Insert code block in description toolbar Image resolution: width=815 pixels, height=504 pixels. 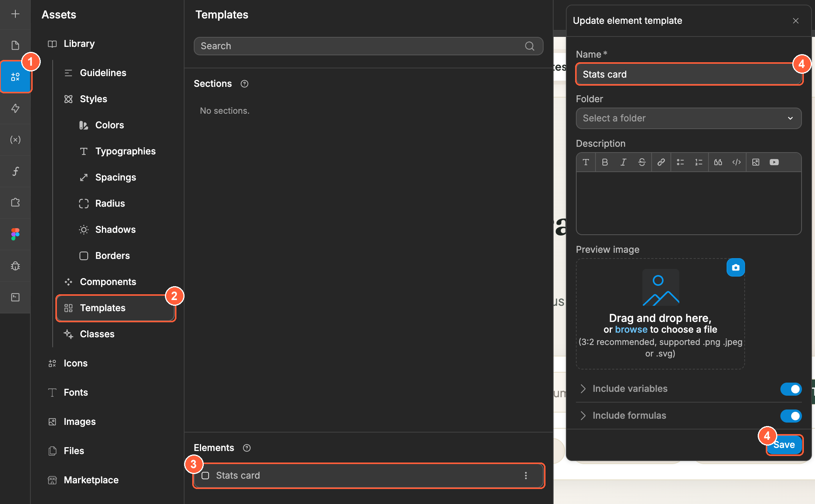click(737, 162)
